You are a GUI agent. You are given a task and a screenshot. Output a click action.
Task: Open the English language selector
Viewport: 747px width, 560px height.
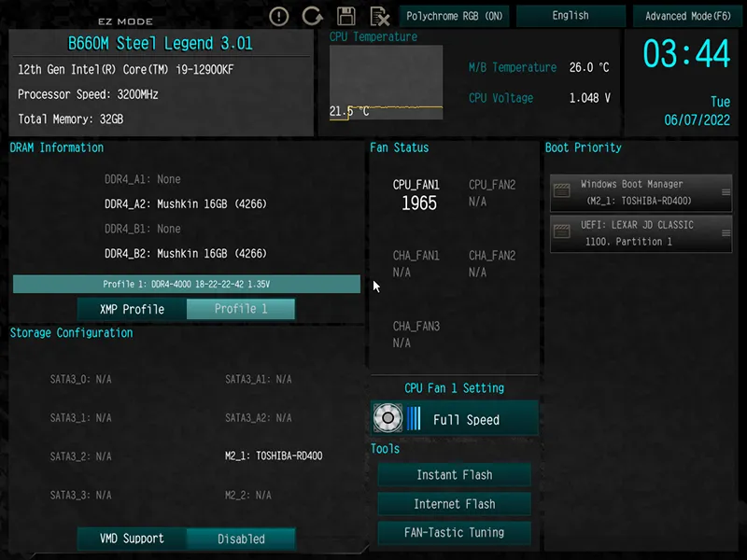coord(571,16)
